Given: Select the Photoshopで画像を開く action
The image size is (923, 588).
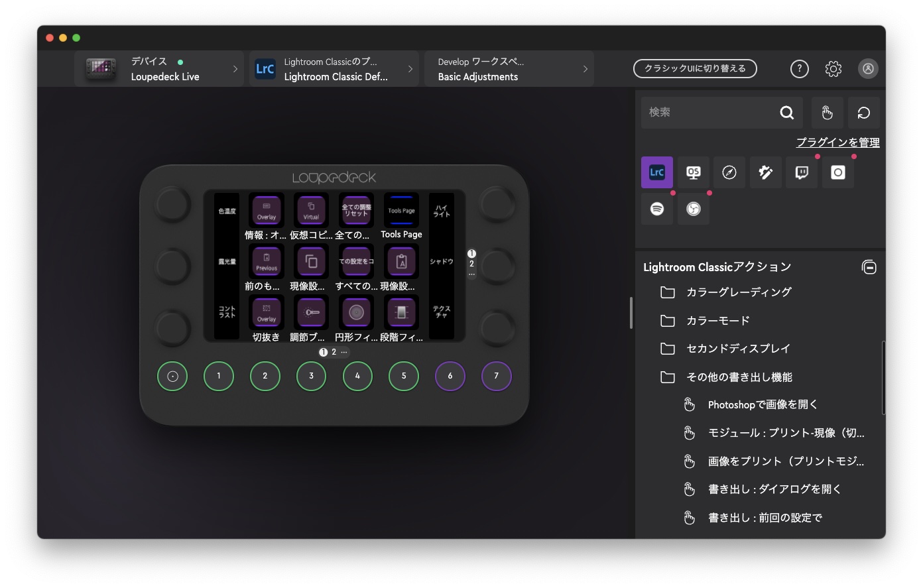Looking at the screenshot, I should coord(763,405).
